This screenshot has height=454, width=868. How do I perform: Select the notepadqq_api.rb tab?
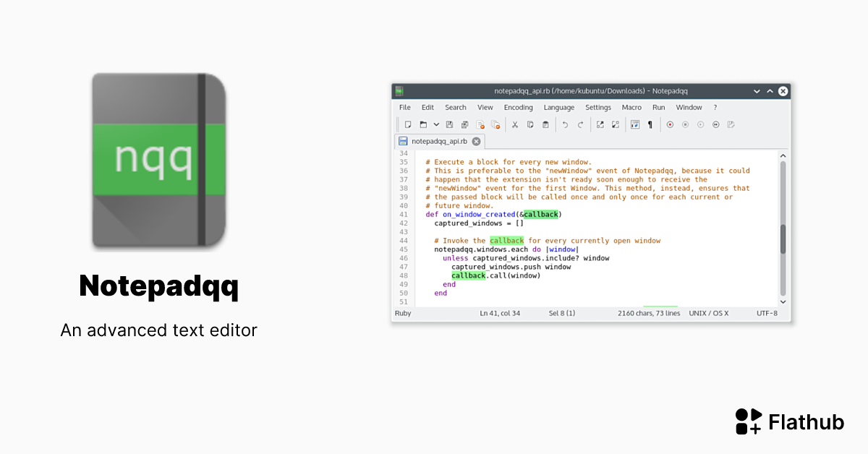(x=441, y=141)
